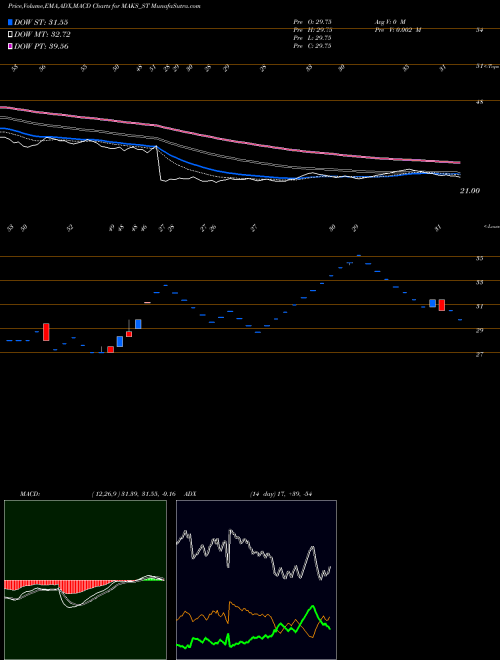
Task: Open the MACD chart panel with green background
Action: 85,580
